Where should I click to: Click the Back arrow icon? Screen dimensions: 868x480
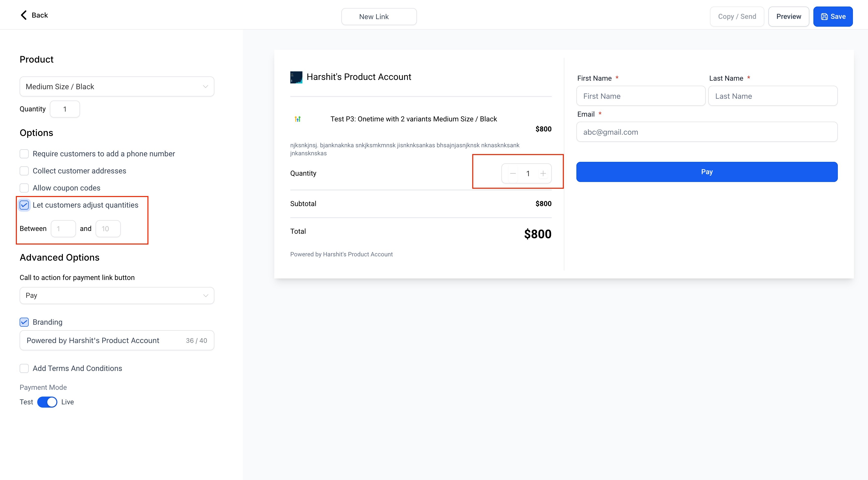click(x=24, y=15)
